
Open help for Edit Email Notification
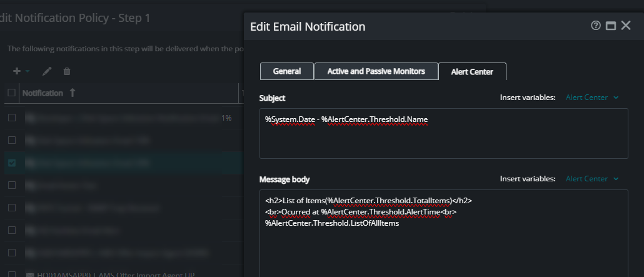click(x=595, y=26)
